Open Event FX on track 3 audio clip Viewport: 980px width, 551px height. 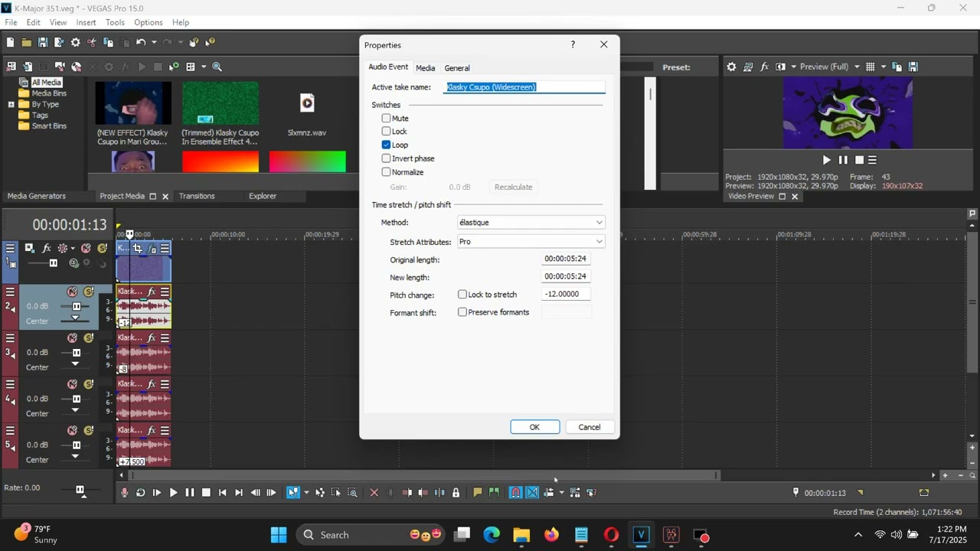(x=152, y=337)
